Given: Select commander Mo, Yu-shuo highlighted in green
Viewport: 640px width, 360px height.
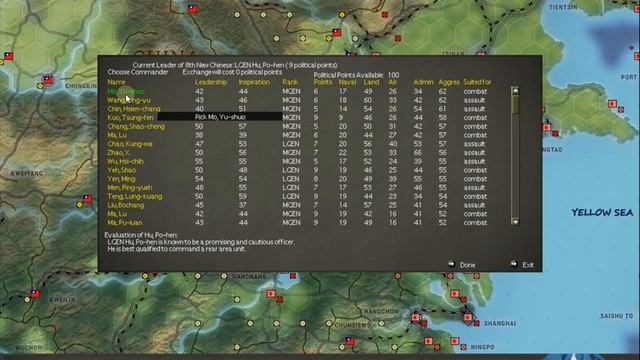Looking at the screenshot, I should pos(126,91).
